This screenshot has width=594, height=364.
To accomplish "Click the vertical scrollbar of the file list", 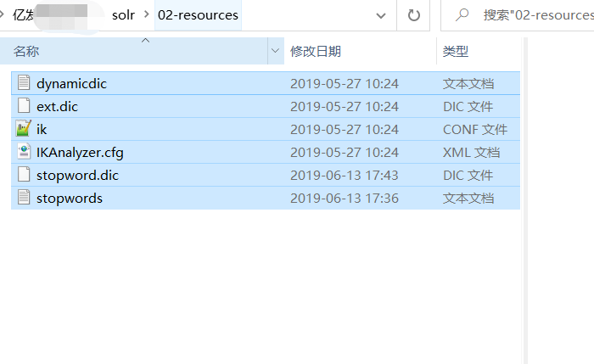I will pos(525,201).
